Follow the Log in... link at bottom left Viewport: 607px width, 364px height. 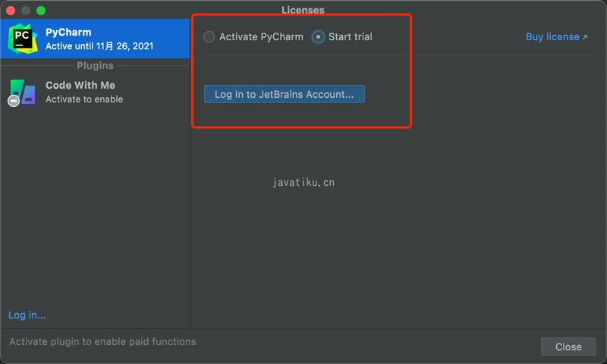coord(27,315)
